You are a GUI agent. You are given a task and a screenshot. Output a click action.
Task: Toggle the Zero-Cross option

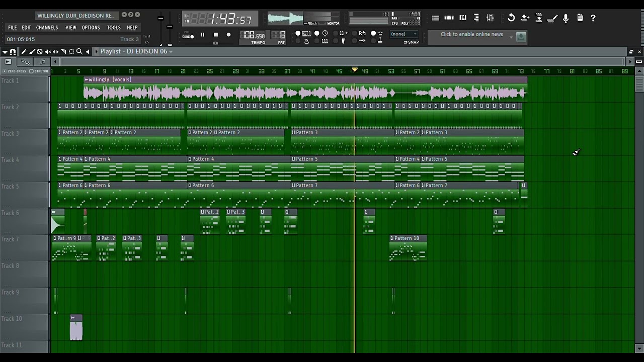[x=15, y=71]
